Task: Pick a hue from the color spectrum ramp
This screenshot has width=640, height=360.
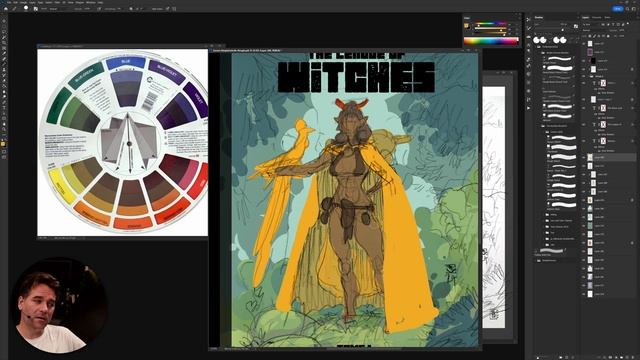Action: (x=491, y=41)
